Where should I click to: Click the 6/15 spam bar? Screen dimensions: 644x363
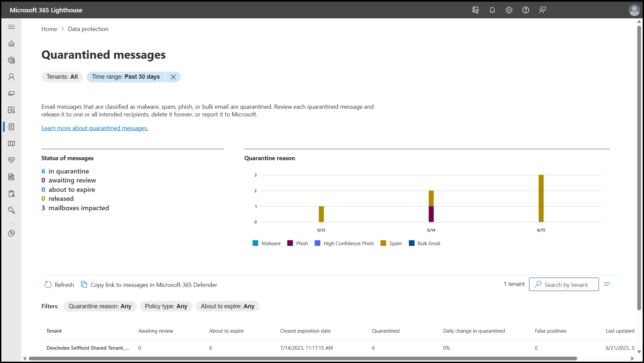tap(541, 199)
